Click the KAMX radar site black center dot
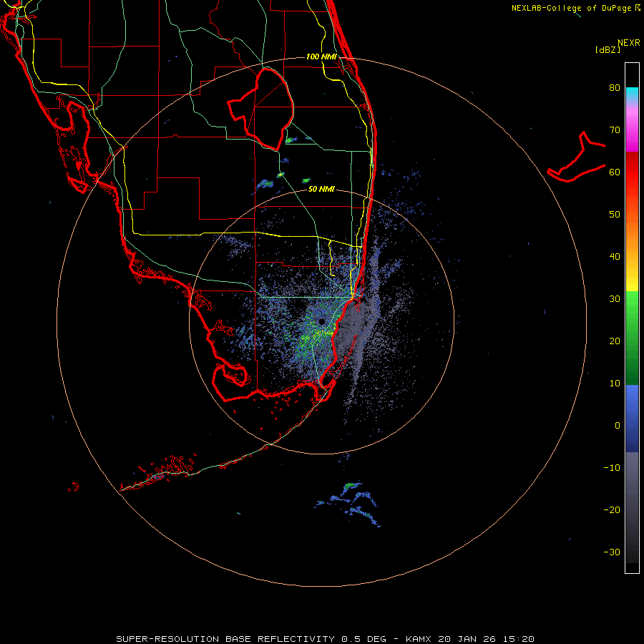644x644 pixels. (321, 321)
